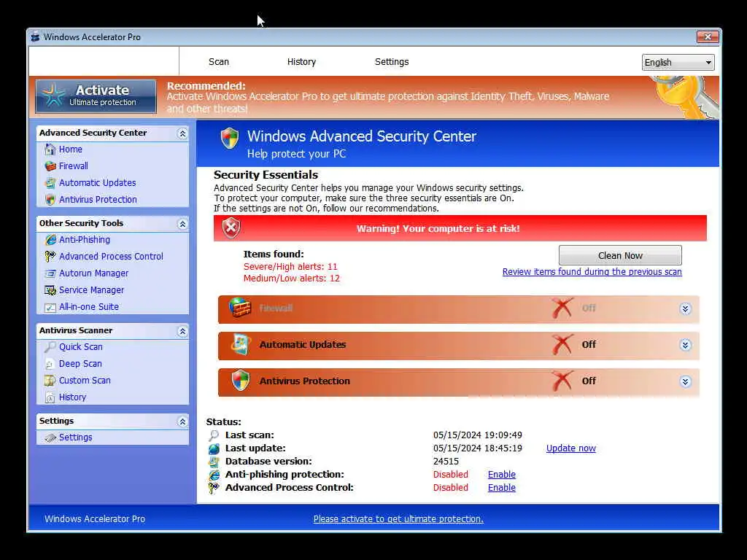The width and height of the screenshot is (747, 560).
Task: Click the Activate Ultimate protection button
Action: click(96, 96)
